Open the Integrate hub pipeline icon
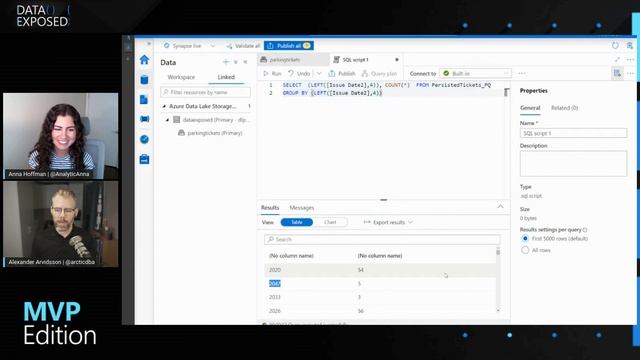This screenshot has height=360, width=640. pos(144,119)
